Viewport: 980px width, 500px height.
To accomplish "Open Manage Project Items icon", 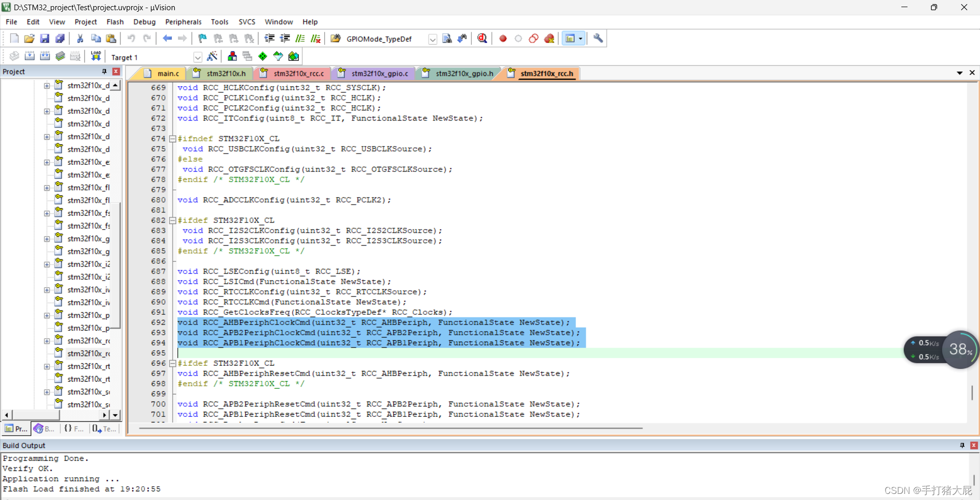I will [x=232, y=56].
